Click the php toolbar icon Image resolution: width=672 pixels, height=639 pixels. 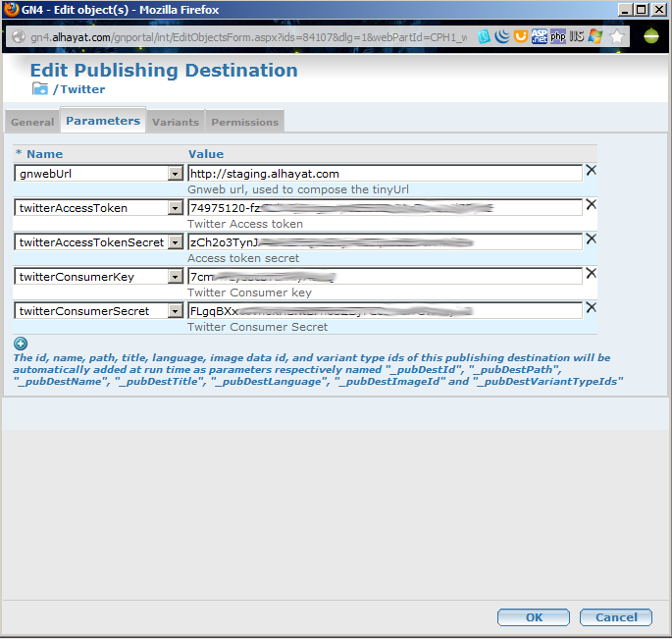coord(558,37)
